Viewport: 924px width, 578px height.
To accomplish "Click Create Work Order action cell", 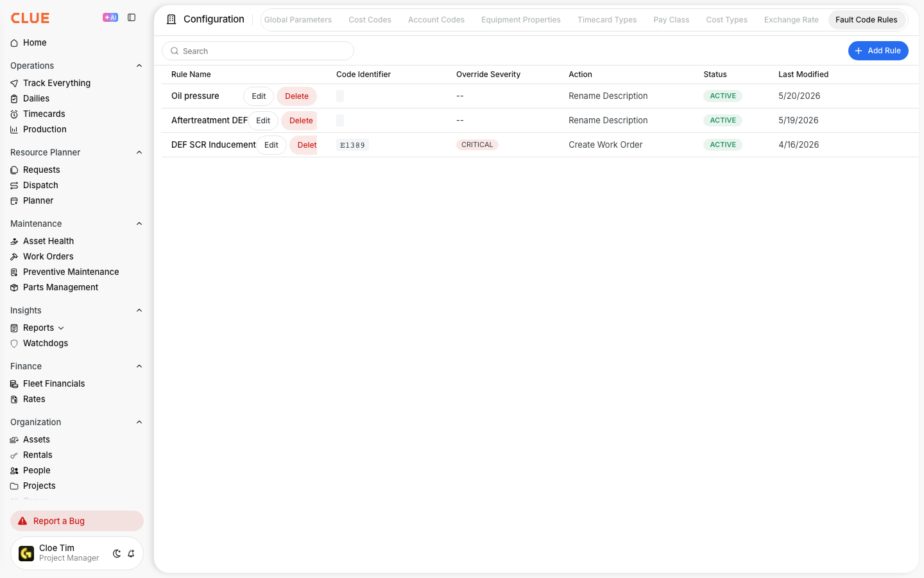I will 606,145.
